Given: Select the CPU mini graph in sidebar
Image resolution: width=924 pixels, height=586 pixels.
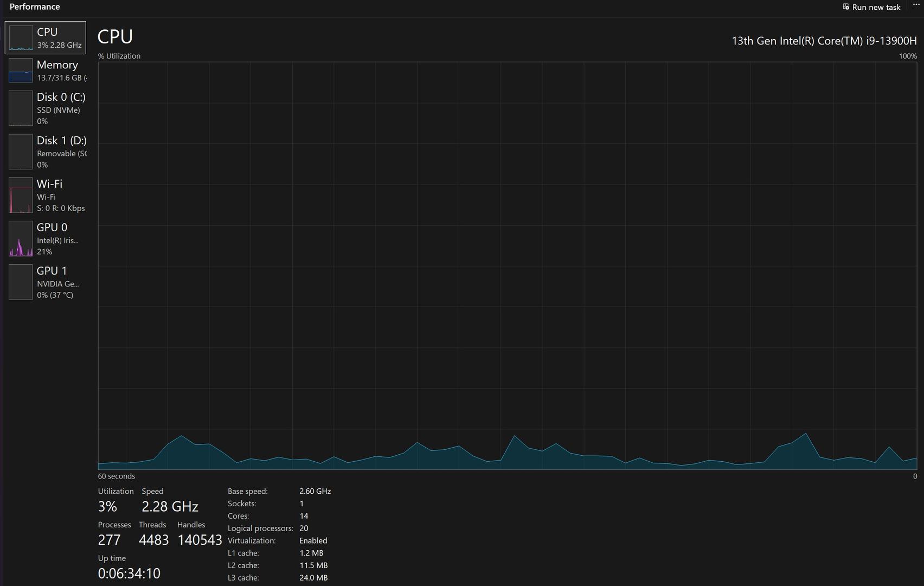Looking at the screenshot, I should point(21,38).
